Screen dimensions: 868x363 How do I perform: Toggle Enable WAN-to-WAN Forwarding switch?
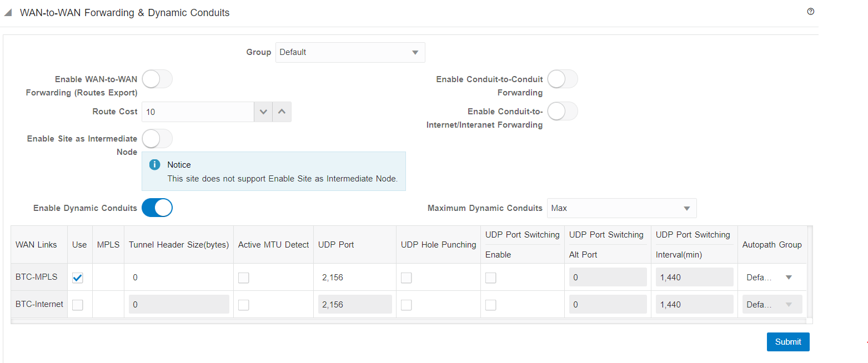pos(157,79)
